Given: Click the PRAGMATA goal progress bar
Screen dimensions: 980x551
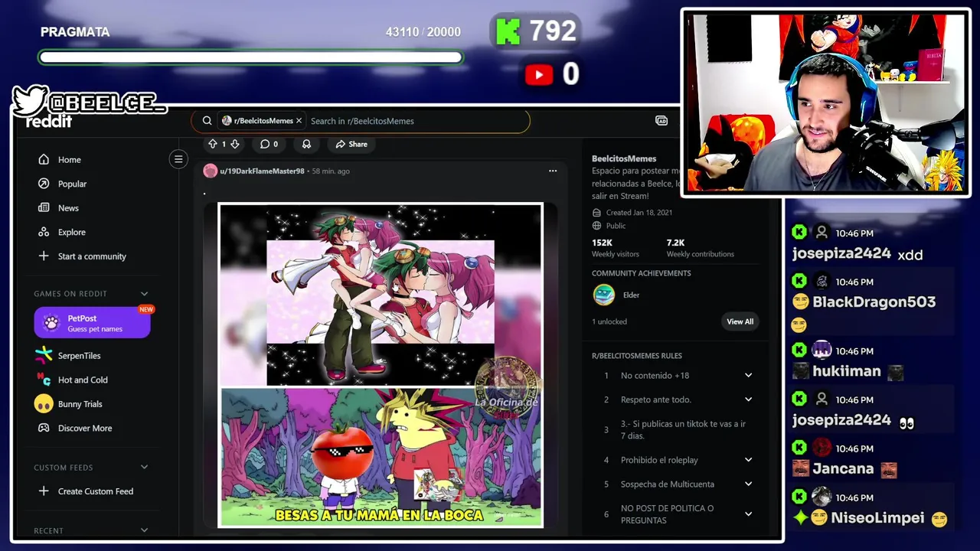Looking at the screenshot, I should click(x=250, y=57).
